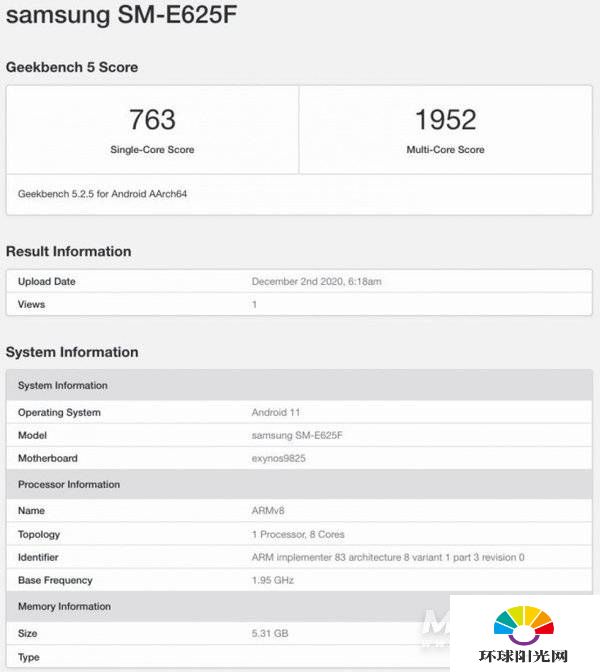Screen dimensions: 600x672
Task: Select the Single-Core Score label
Action: click(x=152, y=150)
